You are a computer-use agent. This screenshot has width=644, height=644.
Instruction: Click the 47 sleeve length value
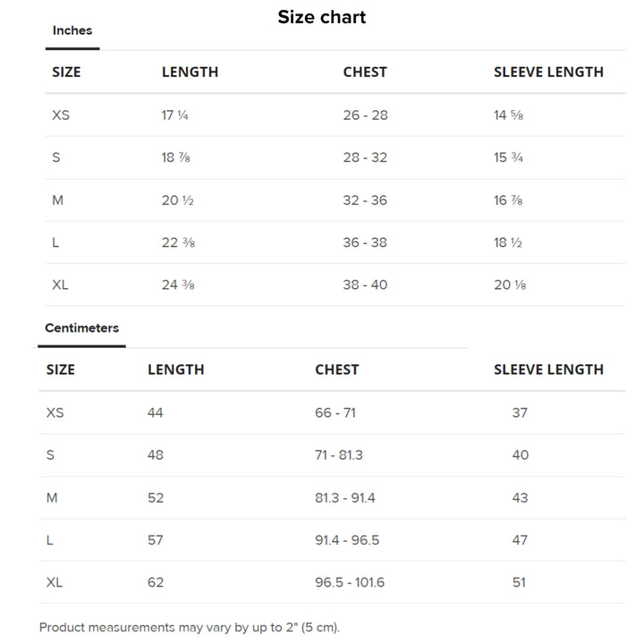[x=520, y=540]
